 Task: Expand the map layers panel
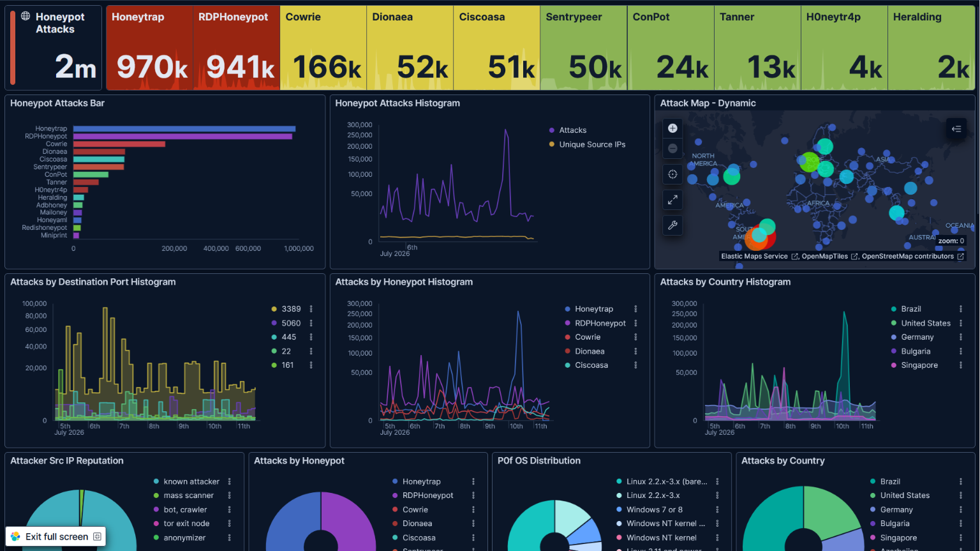(x=956, y=129)
